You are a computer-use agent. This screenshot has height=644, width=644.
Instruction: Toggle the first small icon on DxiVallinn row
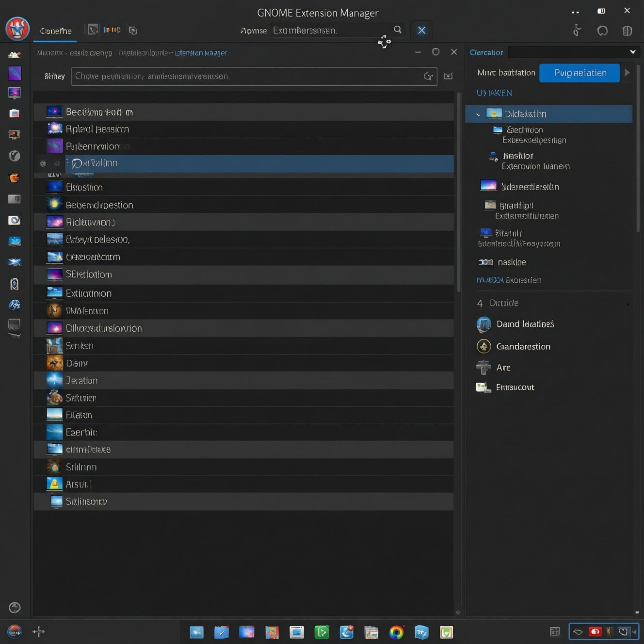(x=43, y=163)
